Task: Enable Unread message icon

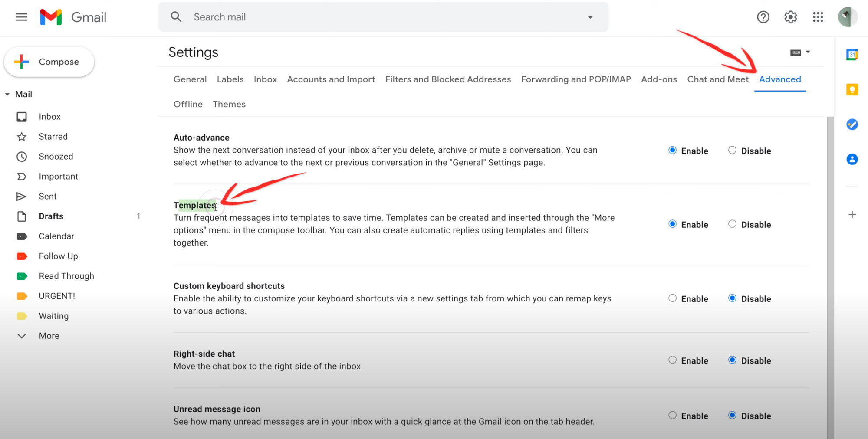Action: (x=672, y=415)
